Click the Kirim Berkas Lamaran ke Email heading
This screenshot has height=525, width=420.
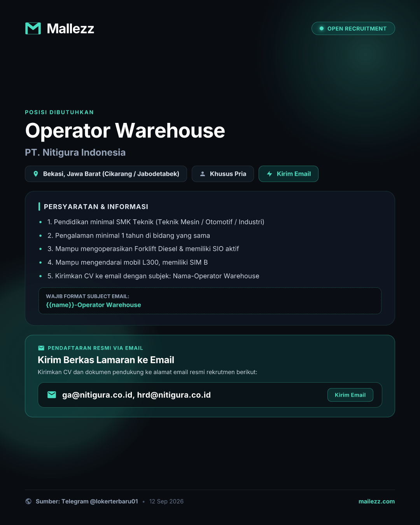coord(106,360)
